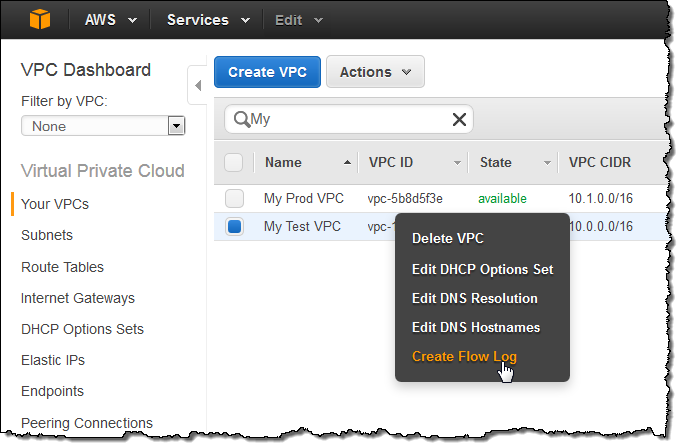Viewport: 682px width, 448px height.
Task: Go to Route Tables page
Action: coord(62,267)
